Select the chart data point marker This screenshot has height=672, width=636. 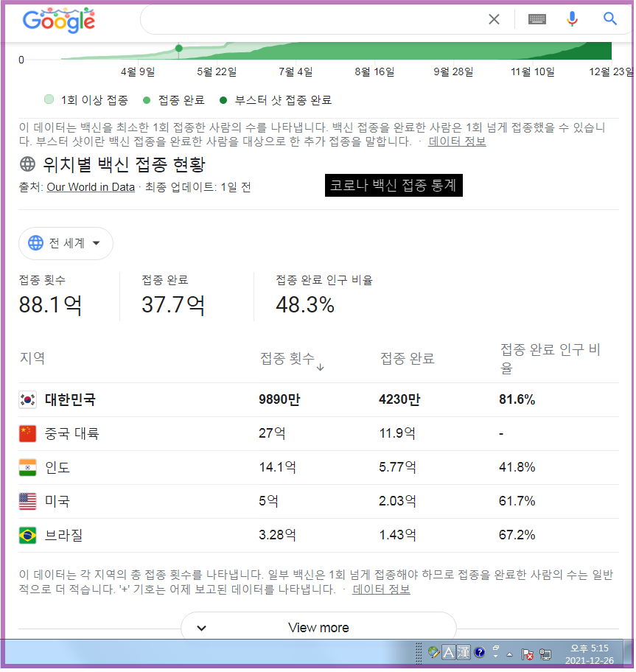click(179, 49)
